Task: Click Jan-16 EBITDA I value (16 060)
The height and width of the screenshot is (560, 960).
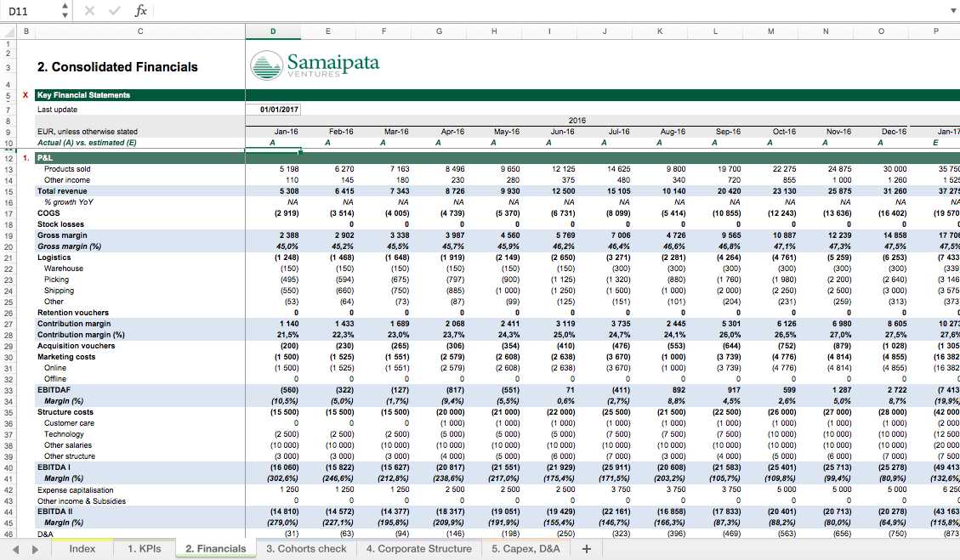Action: point(285,467)
